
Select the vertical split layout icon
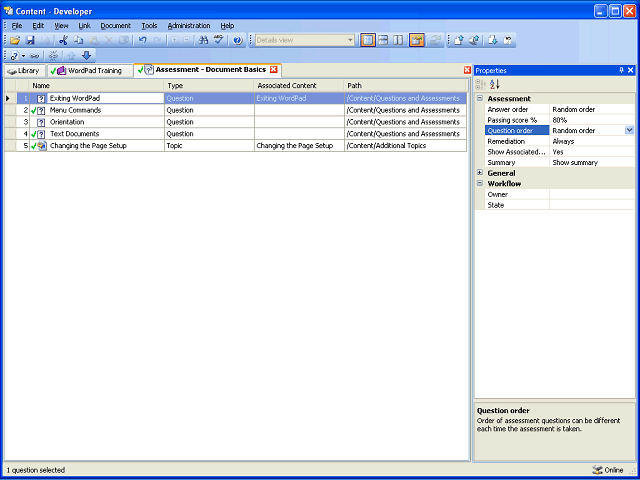[x=398, y=40]
